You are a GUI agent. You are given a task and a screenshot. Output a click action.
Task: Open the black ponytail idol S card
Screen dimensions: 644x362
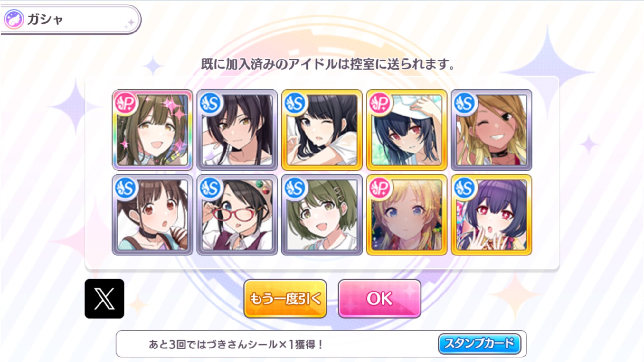click(237, 130)
